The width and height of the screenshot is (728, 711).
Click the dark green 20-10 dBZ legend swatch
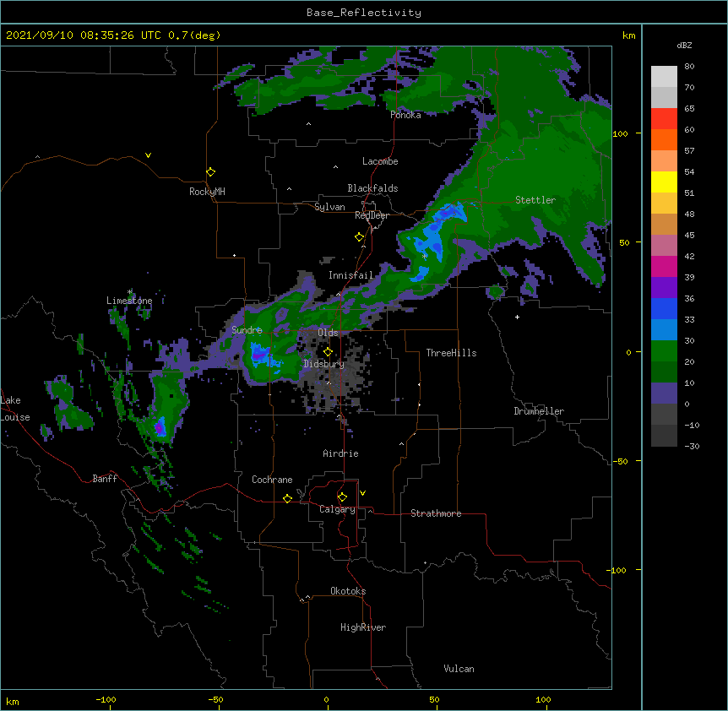(x=664, y=372)
